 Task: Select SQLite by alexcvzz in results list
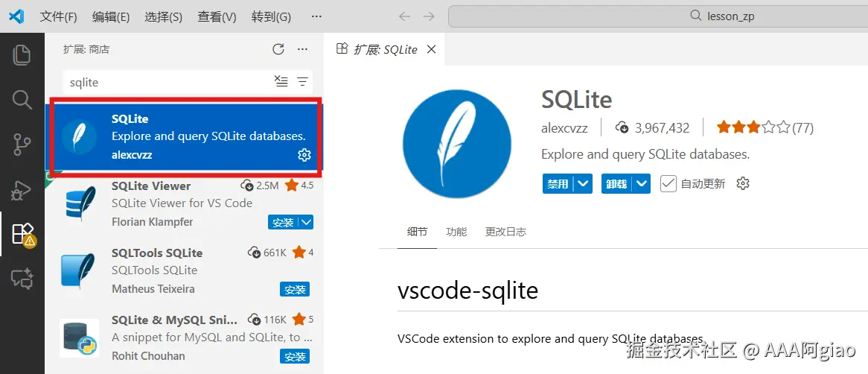[x=185, y=137]
